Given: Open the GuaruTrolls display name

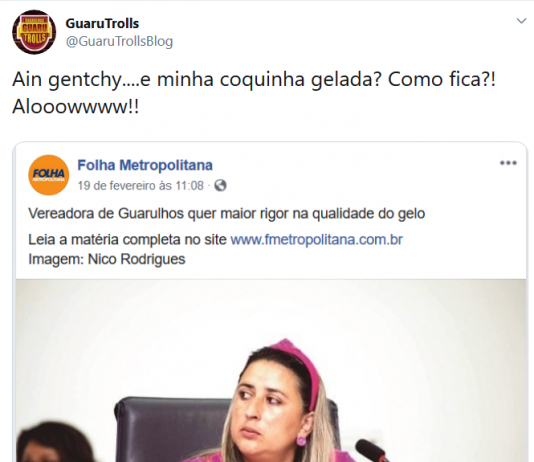Looking at the screenshot, I should [102, 23].
